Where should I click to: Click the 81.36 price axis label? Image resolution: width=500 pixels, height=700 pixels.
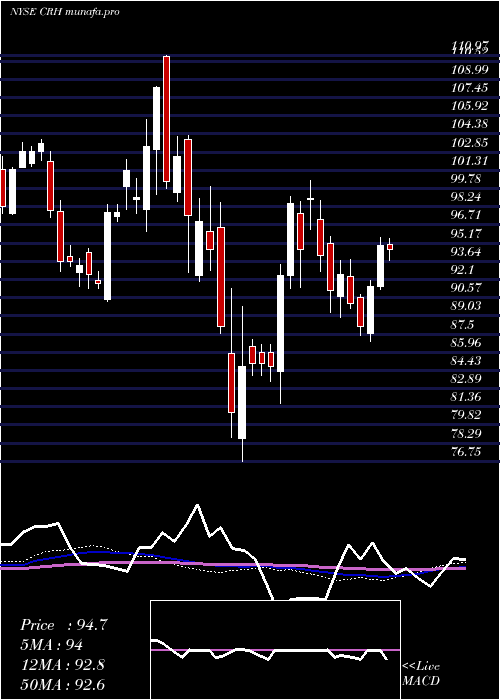[x=466, y=397]
